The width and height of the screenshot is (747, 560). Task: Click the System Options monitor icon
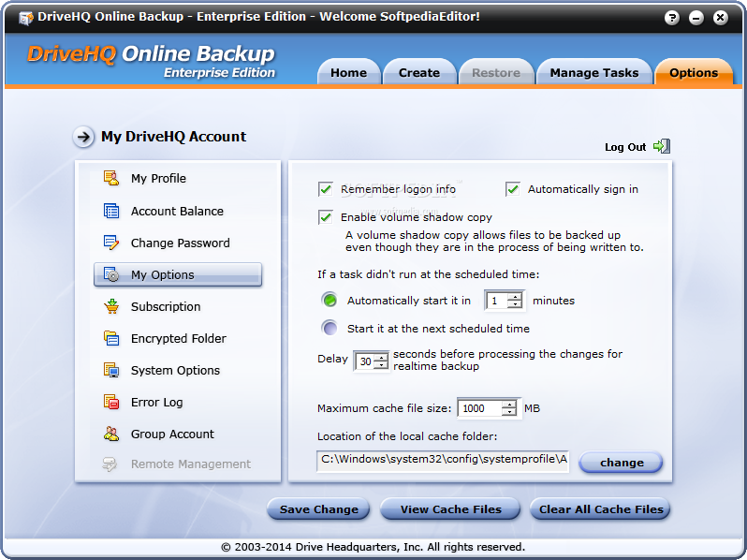pyautogui.click(x=111, y=370)
